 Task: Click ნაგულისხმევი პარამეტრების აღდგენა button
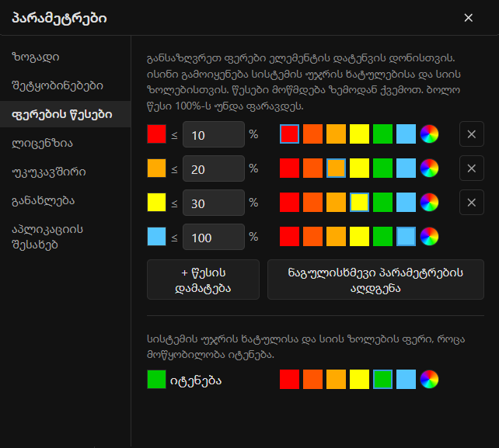[x=375, y=280]
